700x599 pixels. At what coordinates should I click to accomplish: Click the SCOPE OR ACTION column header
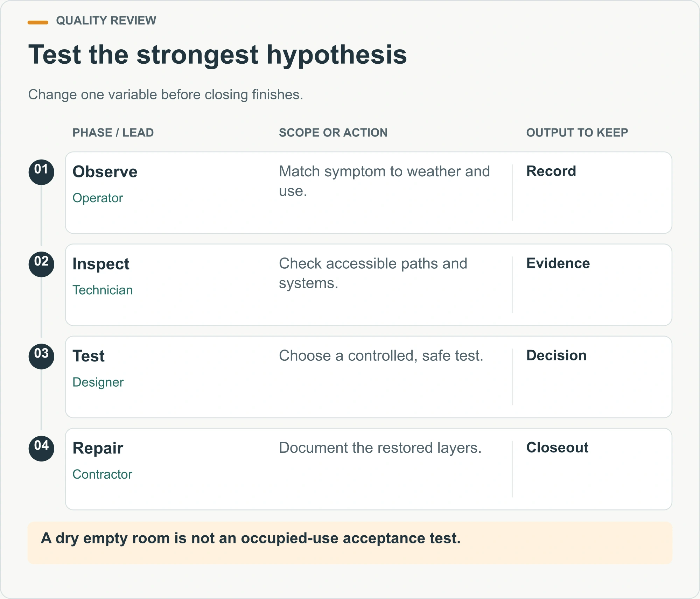click(333, 133)
